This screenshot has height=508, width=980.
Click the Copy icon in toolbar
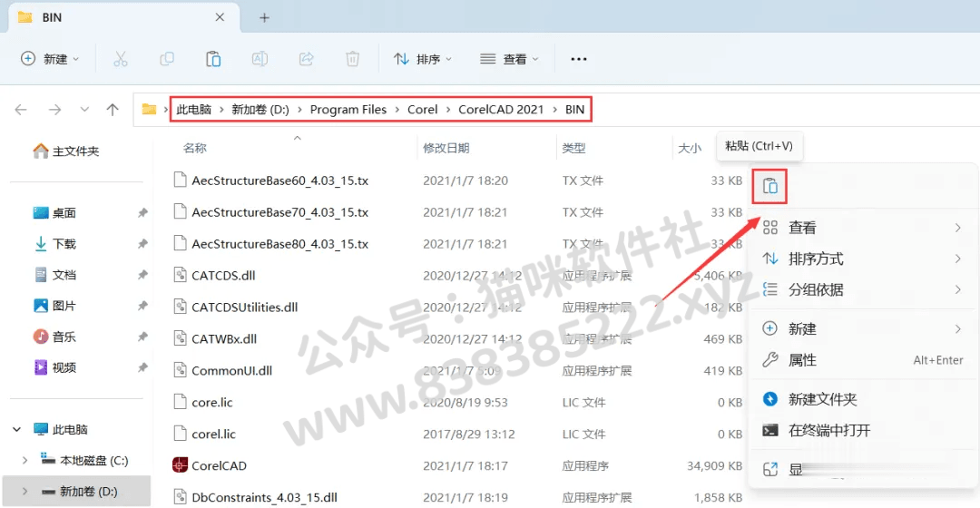167,59
